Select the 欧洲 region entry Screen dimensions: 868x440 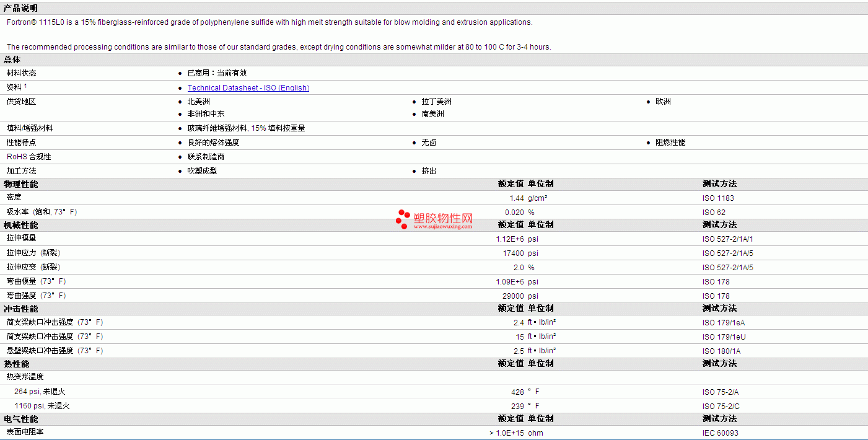pos(663,102)
